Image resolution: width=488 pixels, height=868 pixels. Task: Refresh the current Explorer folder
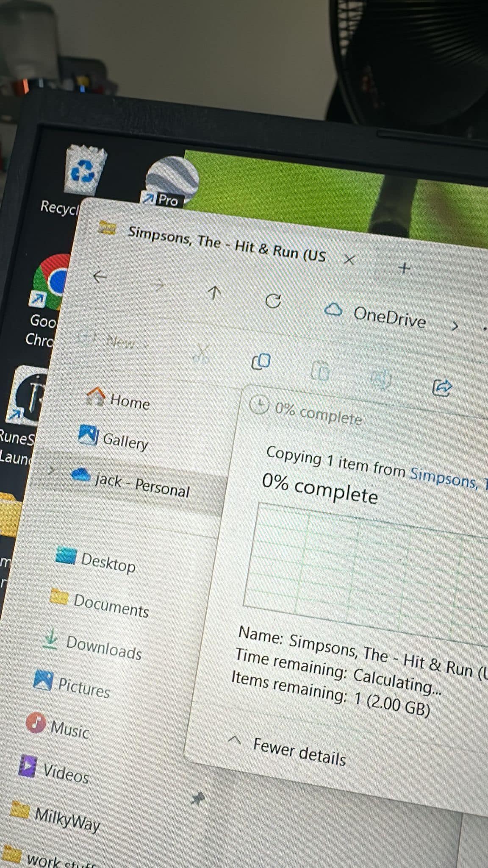tap(273, 301)
